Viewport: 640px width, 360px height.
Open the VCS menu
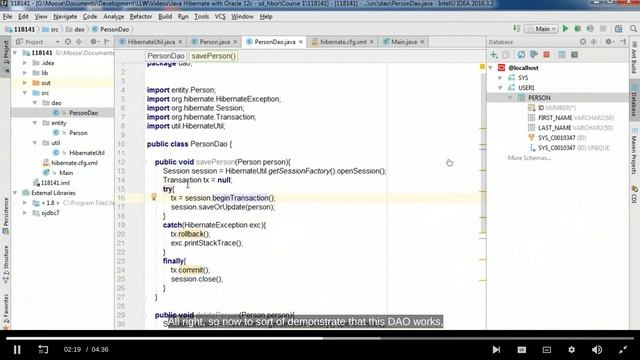[x=220, y=17]
